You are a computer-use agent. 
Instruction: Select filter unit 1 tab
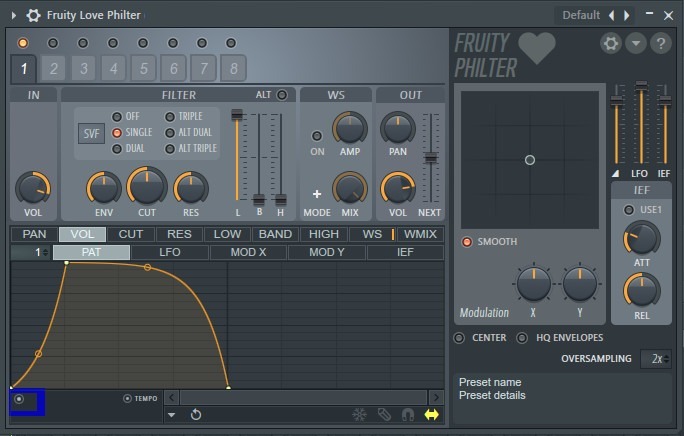click(24, 68)
